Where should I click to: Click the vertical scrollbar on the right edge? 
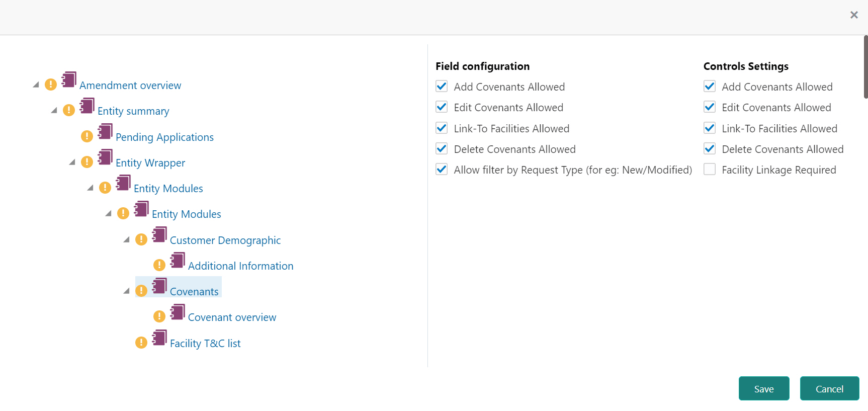(865, 67)
